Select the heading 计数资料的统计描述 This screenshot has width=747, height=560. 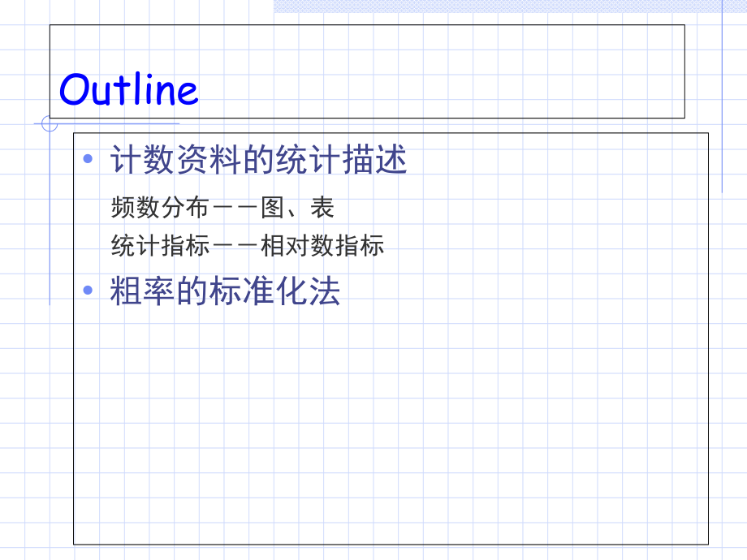point(258,160)
